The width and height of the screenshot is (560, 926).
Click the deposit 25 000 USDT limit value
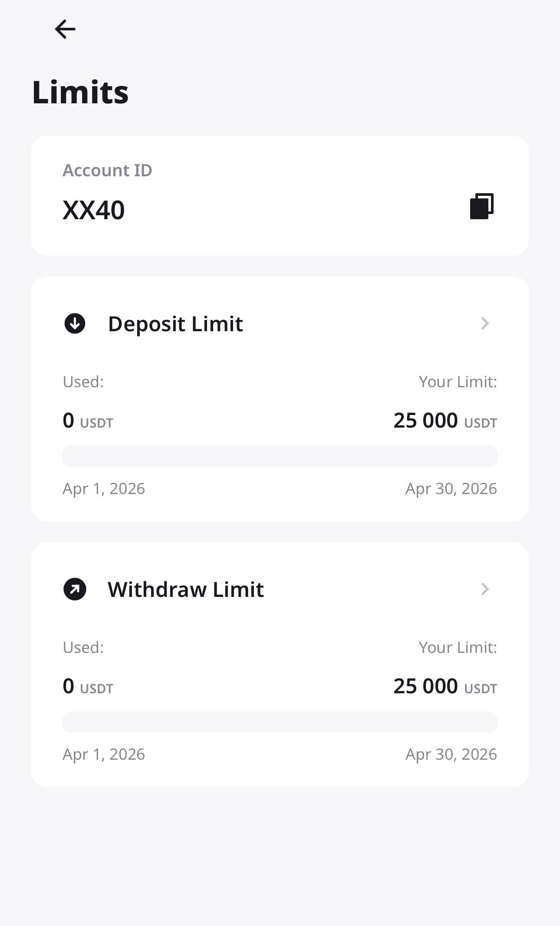445,421
